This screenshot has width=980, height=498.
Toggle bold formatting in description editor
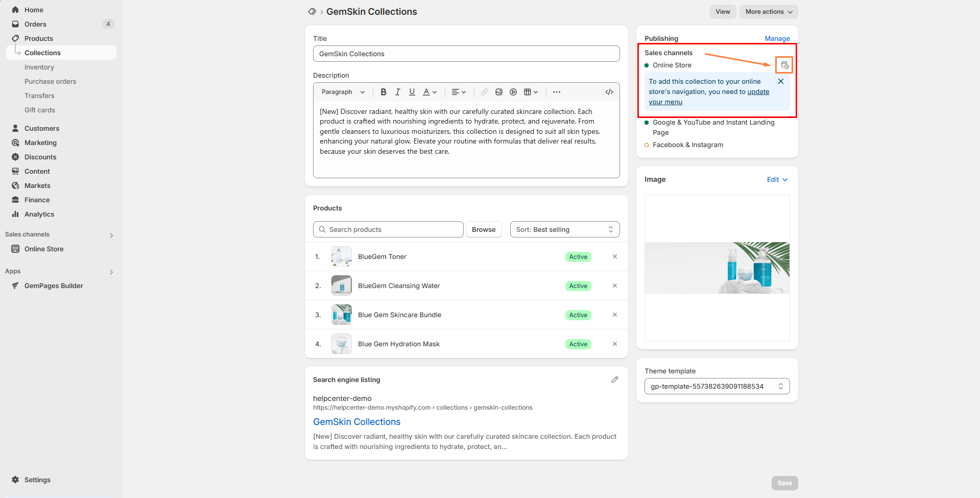click(384, 92)
